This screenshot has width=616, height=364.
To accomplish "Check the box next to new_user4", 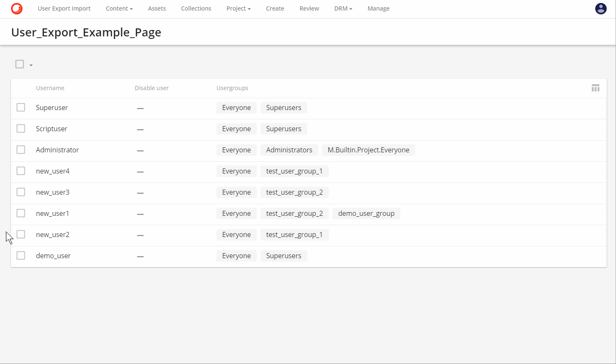I will tap(21, 171).
